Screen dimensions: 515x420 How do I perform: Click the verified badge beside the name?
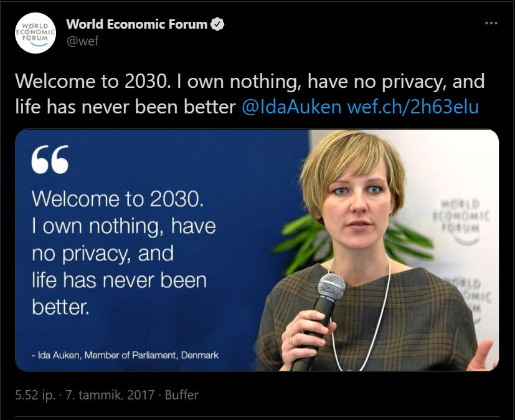pyautogui.click(x=217, y=24)
